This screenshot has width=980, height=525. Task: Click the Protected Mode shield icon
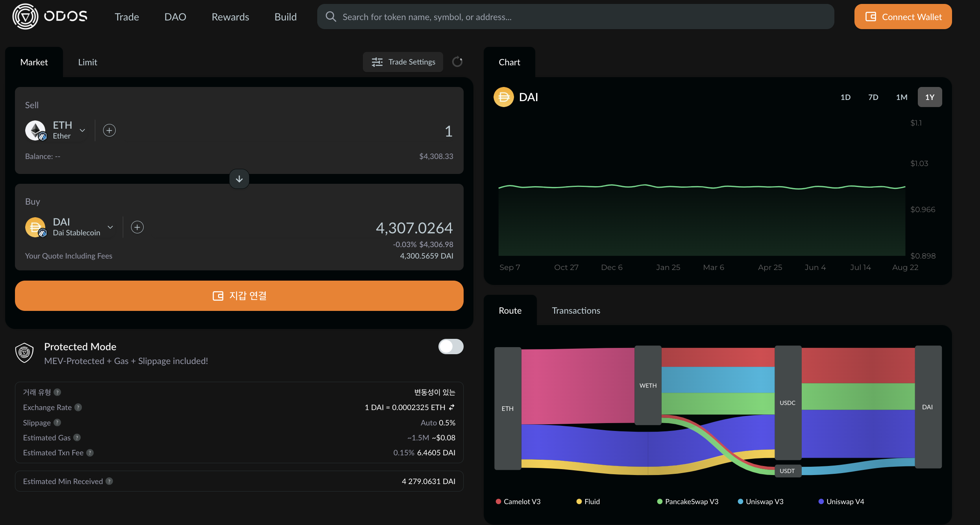pyautogui.click(x=24, y=353)
